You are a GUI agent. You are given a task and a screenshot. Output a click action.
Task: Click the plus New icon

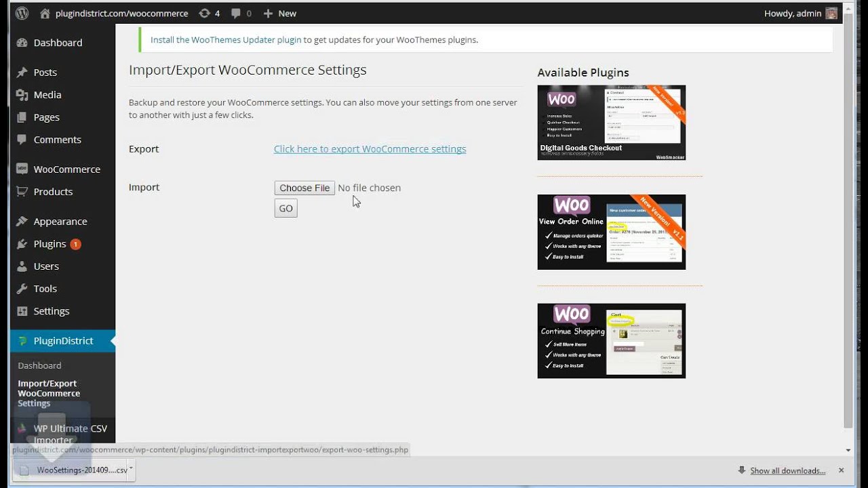point(268,14)
